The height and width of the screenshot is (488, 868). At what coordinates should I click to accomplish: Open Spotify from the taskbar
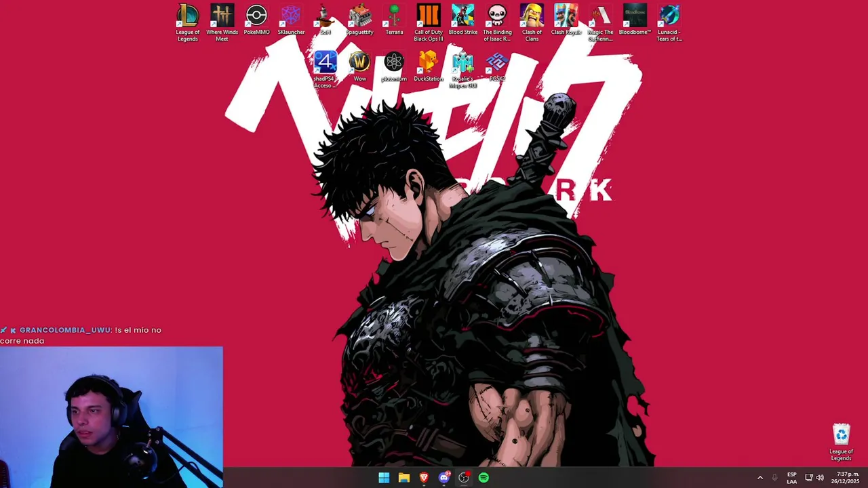[x=484, y=478]
